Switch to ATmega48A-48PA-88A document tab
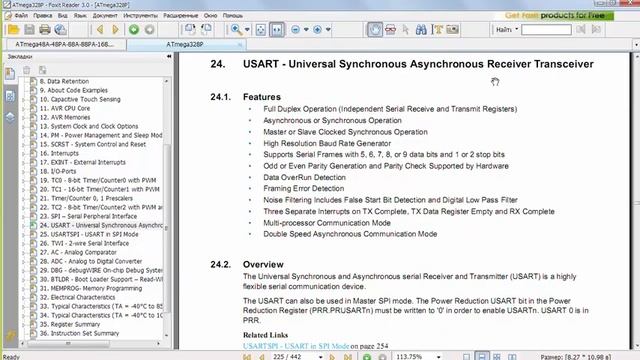 64,44
